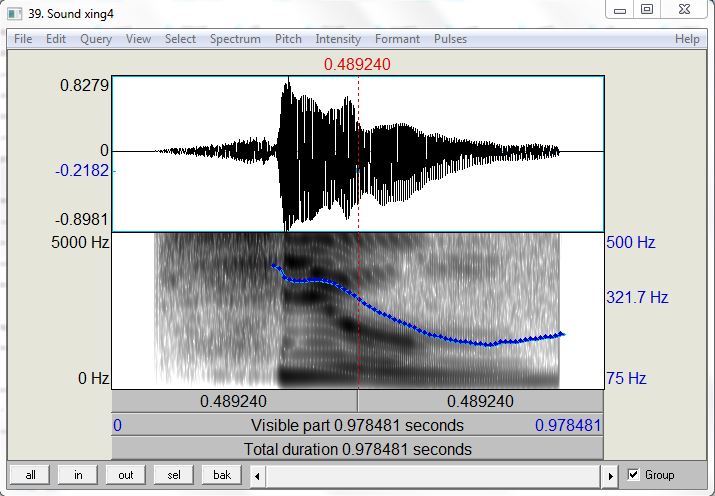Click the blue start time 0
Screen dimensions: 715x496
117,425
